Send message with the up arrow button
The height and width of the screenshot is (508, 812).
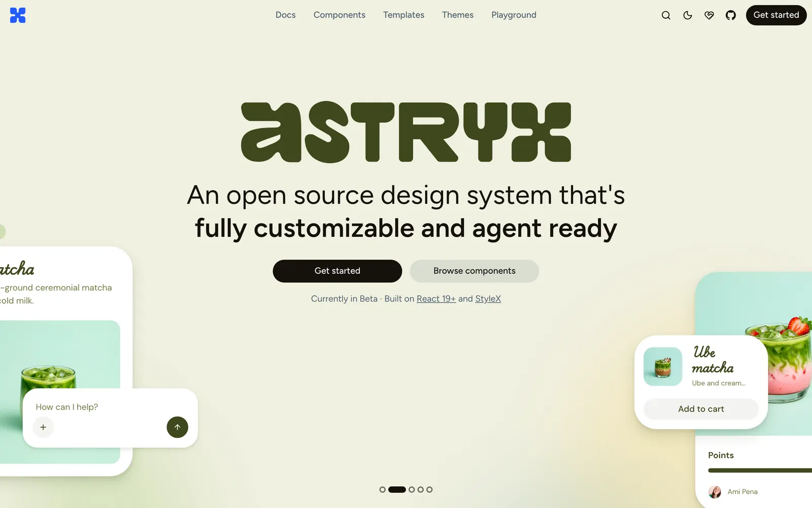(177, 427)
